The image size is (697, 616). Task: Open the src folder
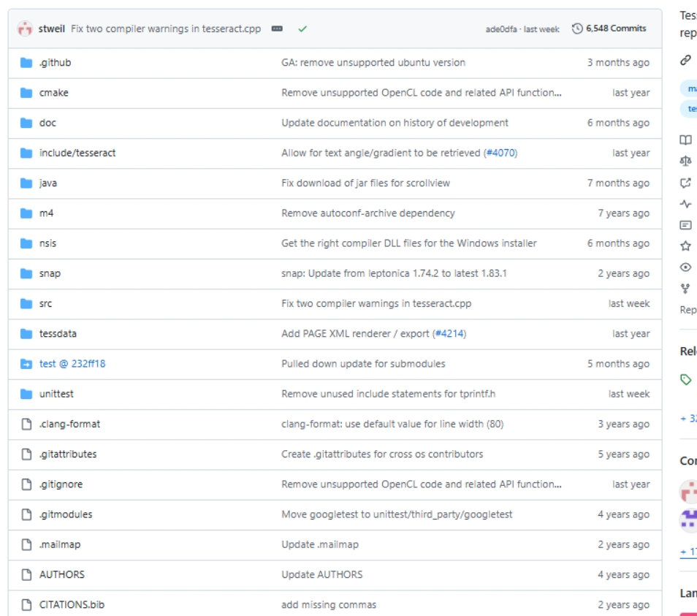coord(45,304)
